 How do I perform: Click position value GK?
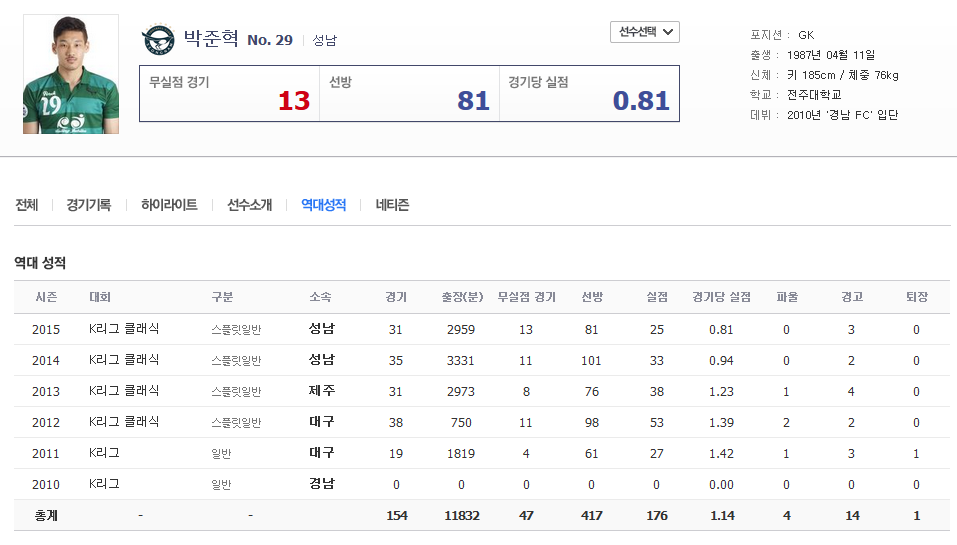(x=806, y=35)
